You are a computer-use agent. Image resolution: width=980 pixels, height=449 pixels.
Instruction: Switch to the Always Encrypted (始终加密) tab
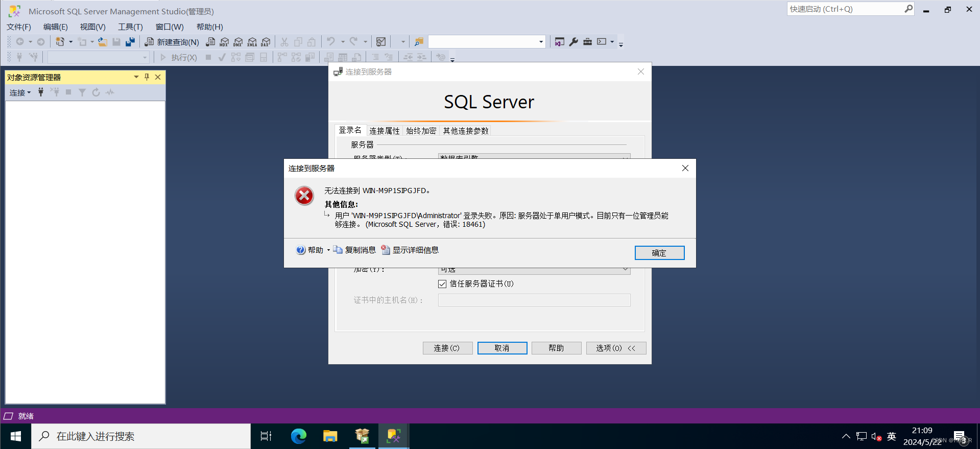(x=421, y=131)
